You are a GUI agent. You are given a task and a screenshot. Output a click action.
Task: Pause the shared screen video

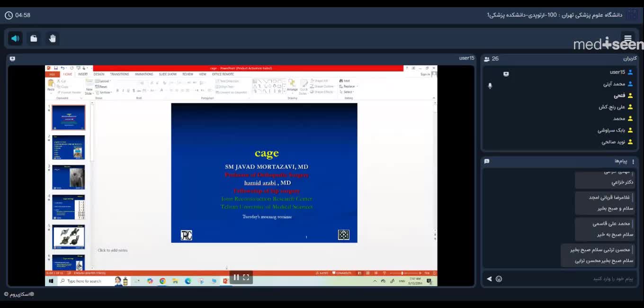click(x=236, y=277)
